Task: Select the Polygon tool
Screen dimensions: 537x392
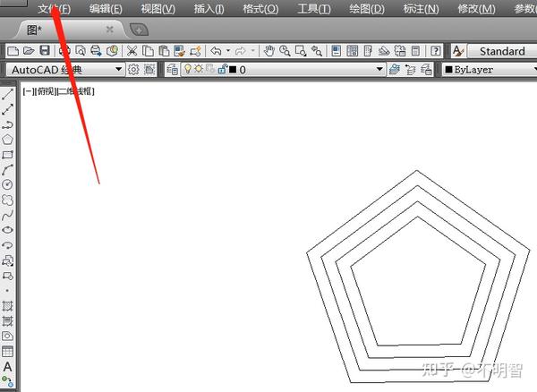Action: tap(7, 140)
